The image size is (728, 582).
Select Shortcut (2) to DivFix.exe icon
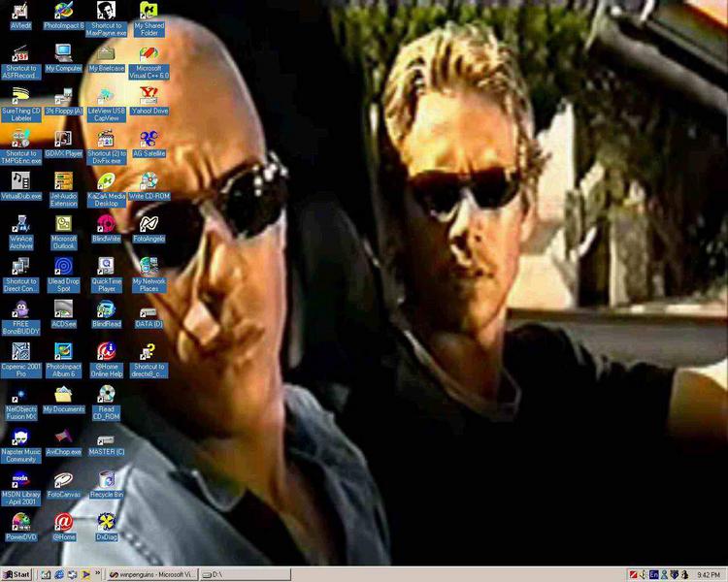tap(107, 147)
